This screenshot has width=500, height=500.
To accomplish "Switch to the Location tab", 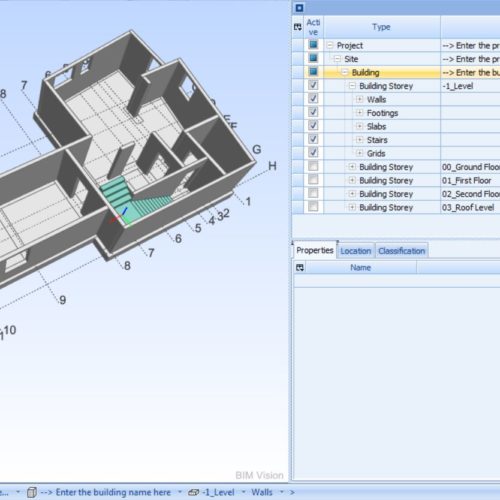I will pyautogui.click(x=356, y=251).
